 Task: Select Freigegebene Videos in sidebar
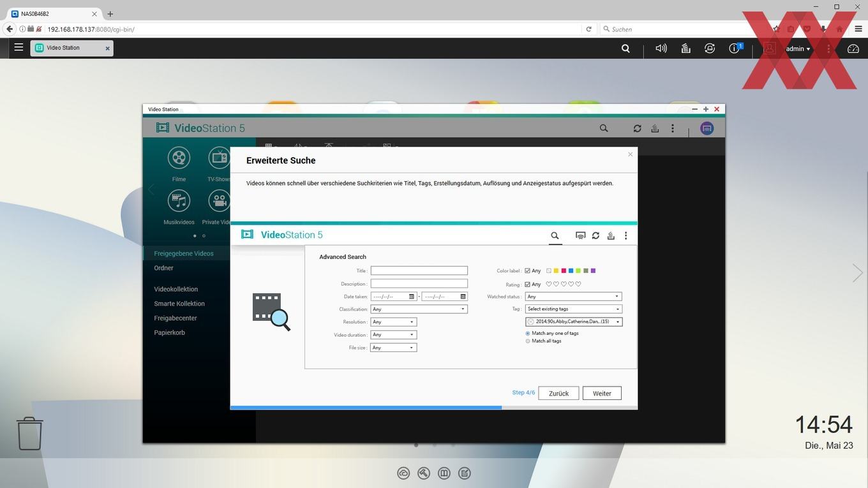point(184,253)
